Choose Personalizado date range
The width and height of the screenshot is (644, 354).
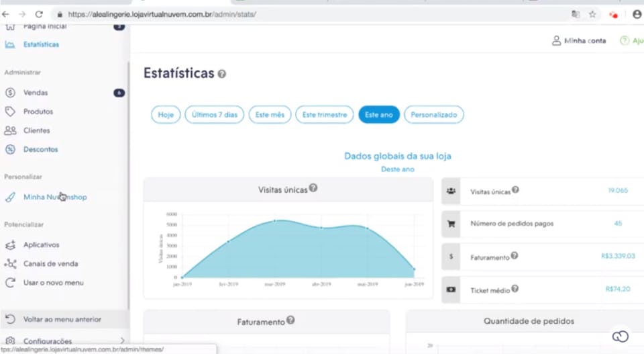coord(434,115)
